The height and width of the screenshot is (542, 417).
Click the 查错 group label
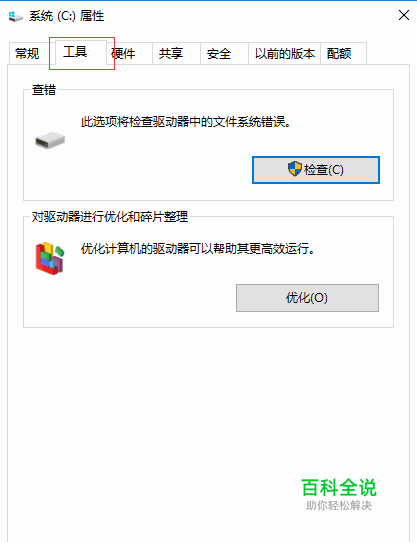[44, 90]
